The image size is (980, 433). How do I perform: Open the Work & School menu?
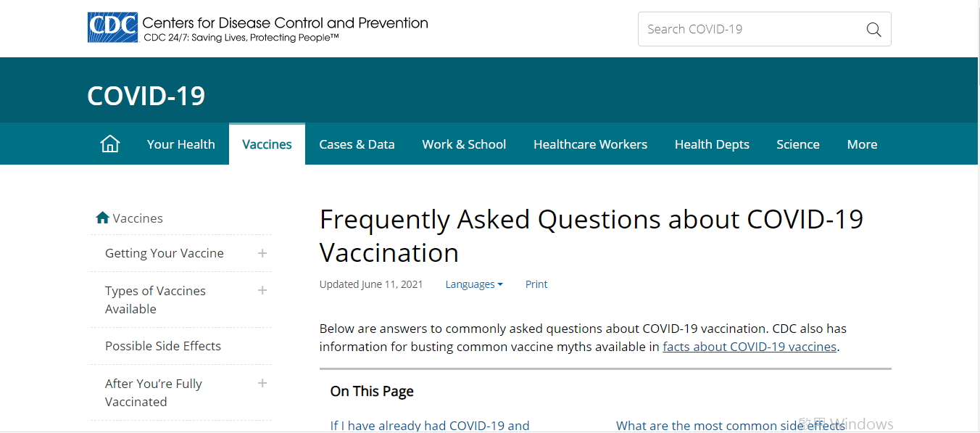click(464, 144)
